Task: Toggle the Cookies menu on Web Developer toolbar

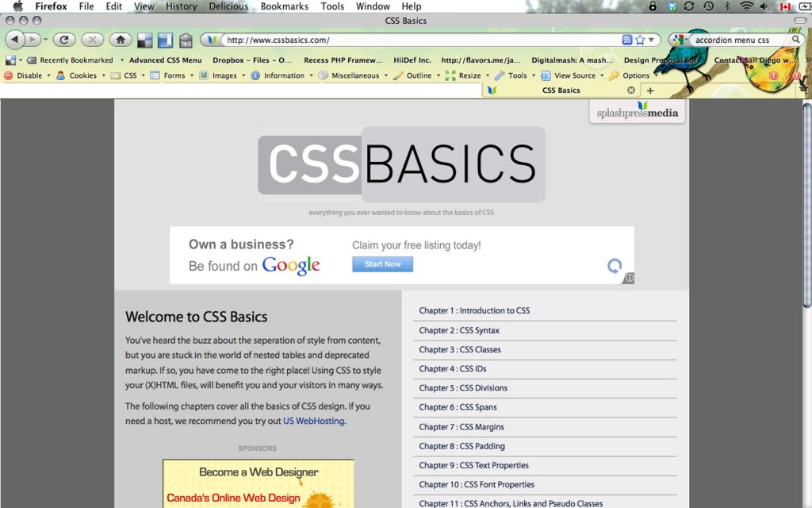Action: click(82, 75)
